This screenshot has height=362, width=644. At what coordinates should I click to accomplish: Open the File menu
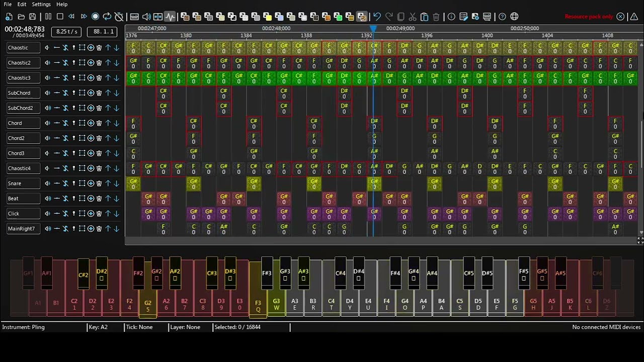click(8, 4)
